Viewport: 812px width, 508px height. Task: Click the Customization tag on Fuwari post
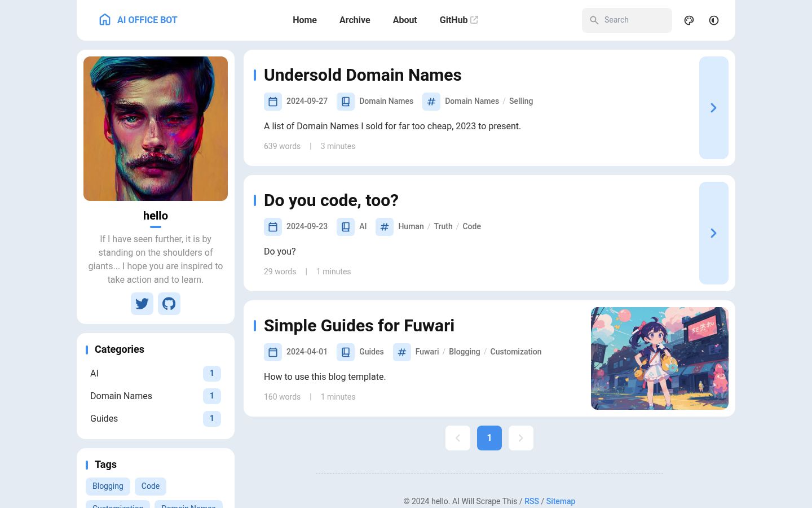pyautogui.click(x=516, y=352)
